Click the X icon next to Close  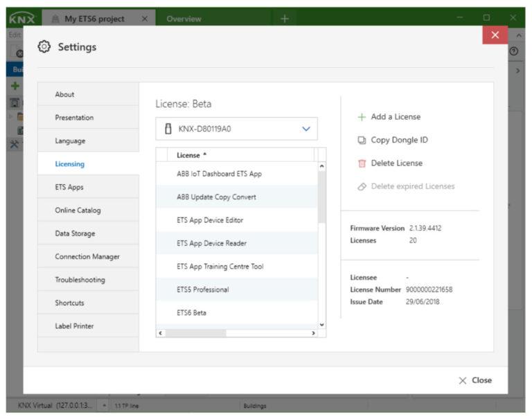tap(463, 380)
